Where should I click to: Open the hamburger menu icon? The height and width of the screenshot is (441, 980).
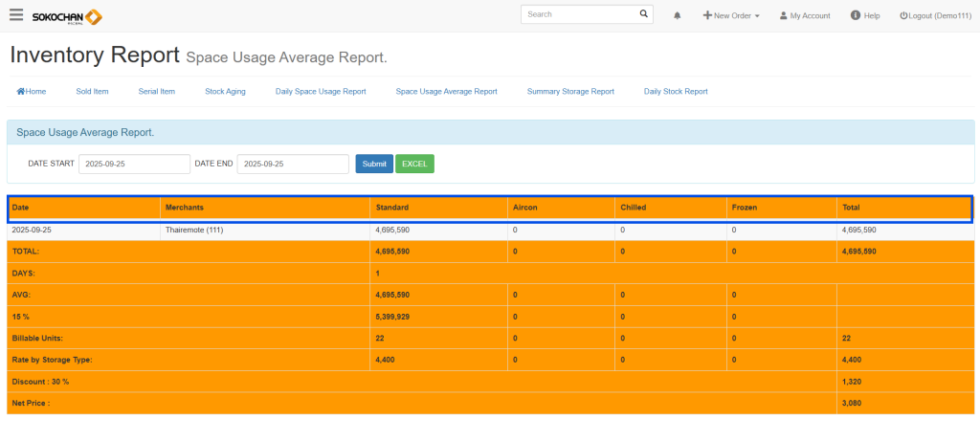click(x=16, y=15)
